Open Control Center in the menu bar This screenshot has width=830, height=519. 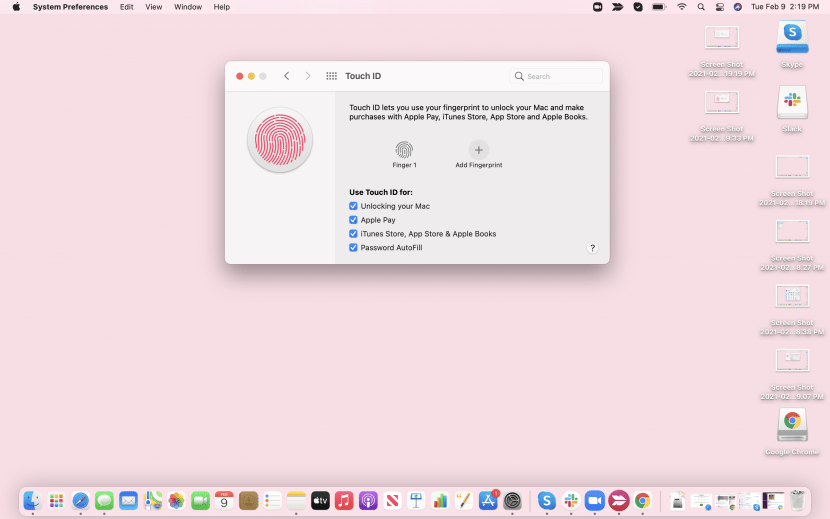click(x=719, y=7)
